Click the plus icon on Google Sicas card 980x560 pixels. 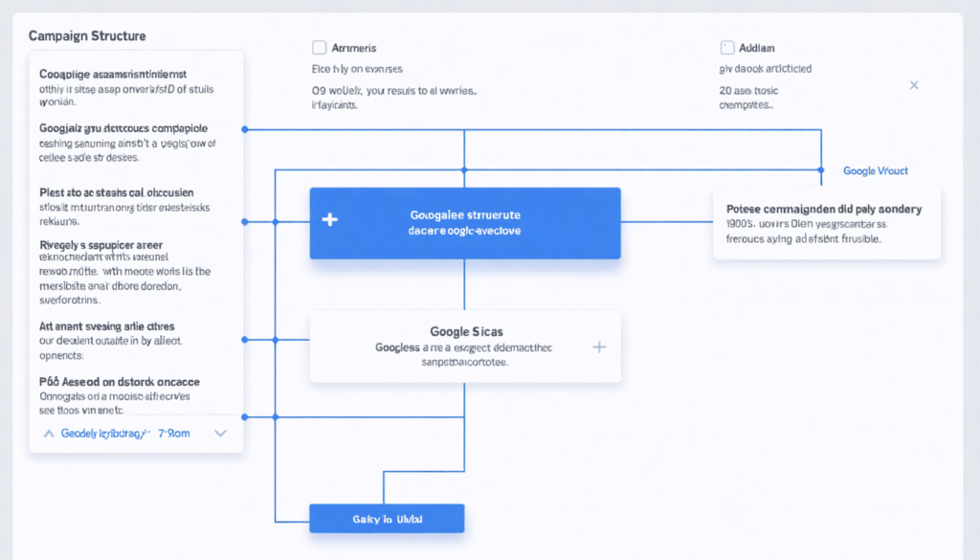tap(599, 347)
